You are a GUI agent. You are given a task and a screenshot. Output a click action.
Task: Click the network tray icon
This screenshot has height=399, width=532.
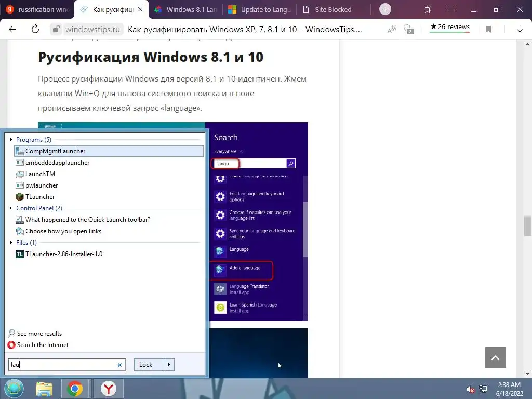(x=483, y=389)
